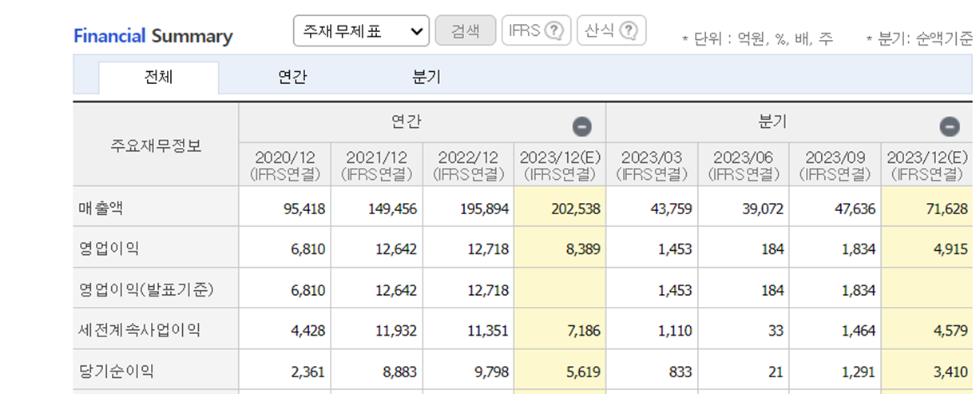Click the 149,456 revenue cell

pos(377,208)
